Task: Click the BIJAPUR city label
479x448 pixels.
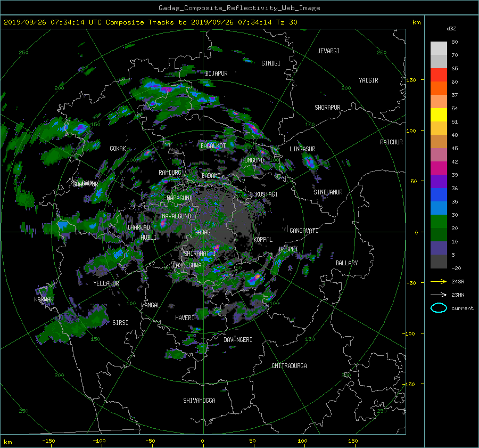Action: pos(216,74)
